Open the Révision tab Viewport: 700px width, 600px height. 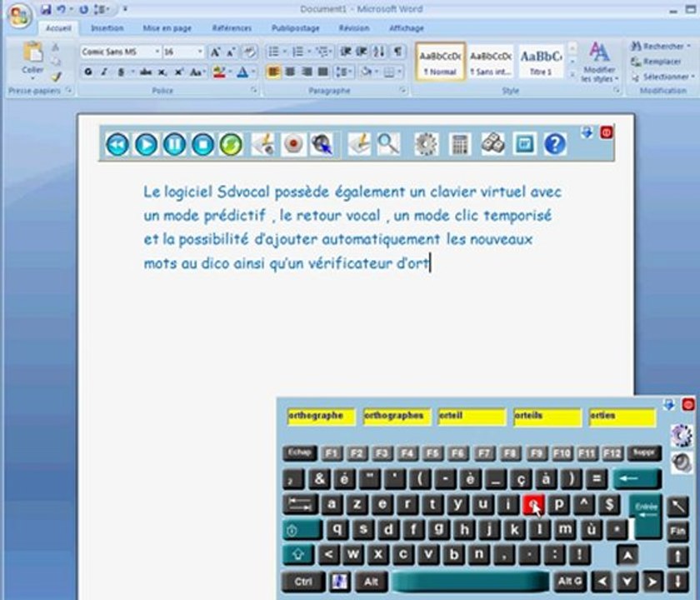click(353, 28)
